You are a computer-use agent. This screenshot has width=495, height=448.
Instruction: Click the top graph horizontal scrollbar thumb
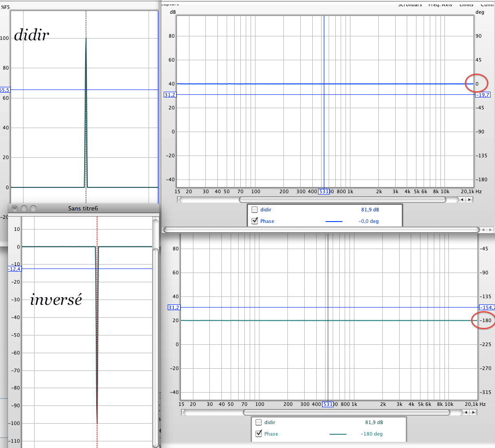[342, 200]
